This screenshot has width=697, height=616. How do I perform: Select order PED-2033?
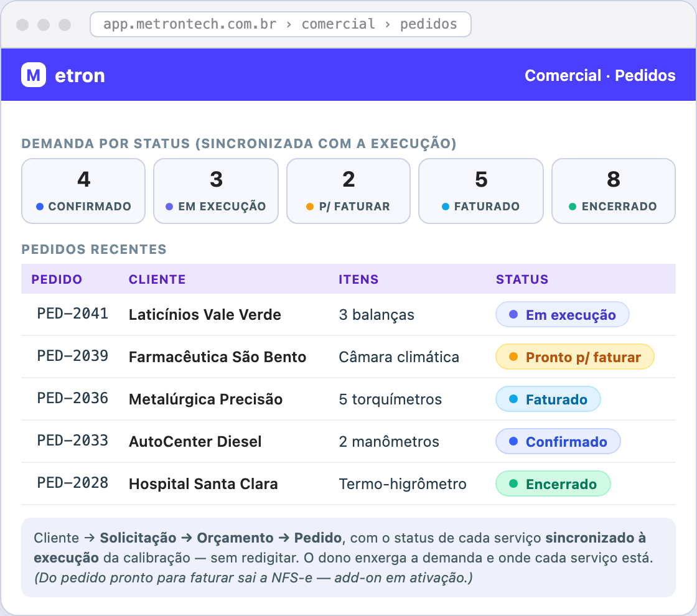tap(72, 441)
